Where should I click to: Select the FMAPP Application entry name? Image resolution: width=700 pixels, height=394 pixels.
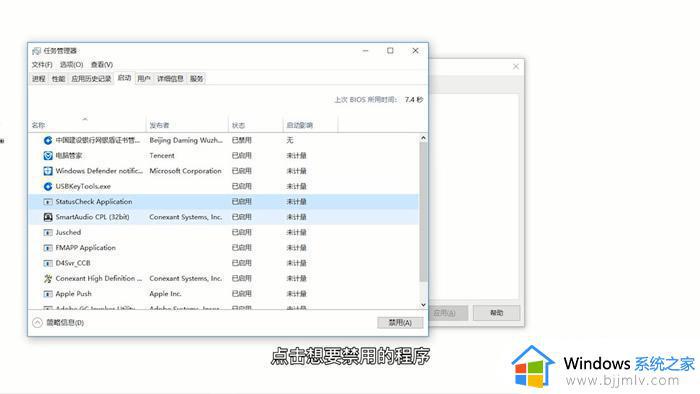tap(86, 248)
